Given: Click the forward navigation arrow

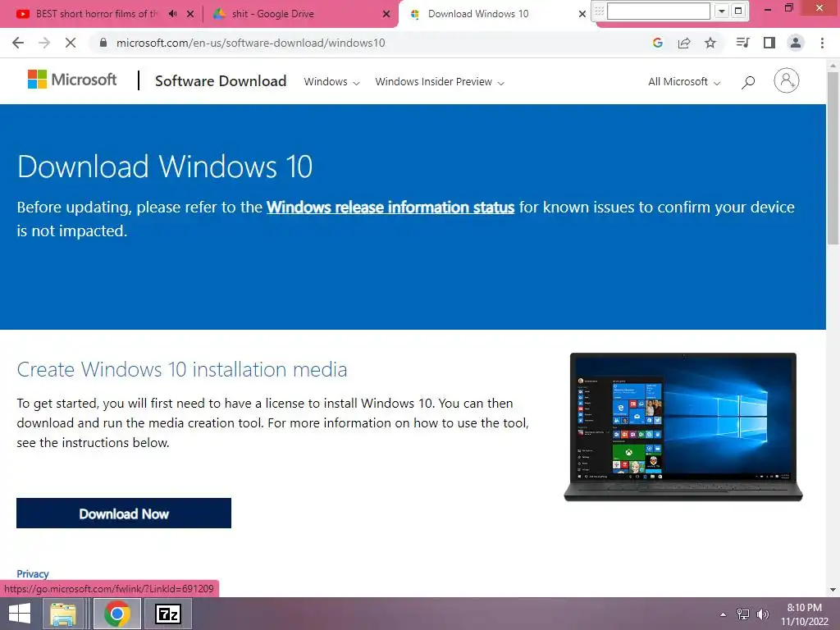Looking at the screenshot, I should (x=44, y=43).
